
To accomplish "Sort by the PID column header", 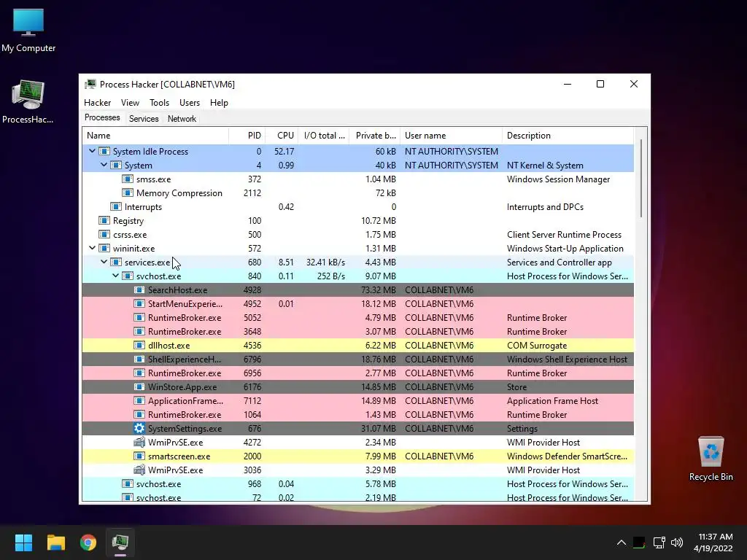I will [247, 135].
